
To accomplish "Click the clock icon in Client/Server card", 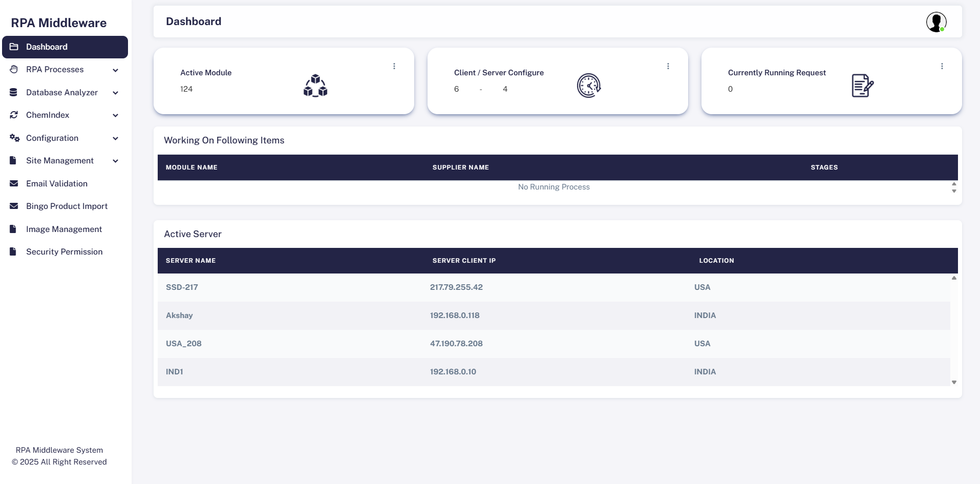I will (x=589, y=86).
